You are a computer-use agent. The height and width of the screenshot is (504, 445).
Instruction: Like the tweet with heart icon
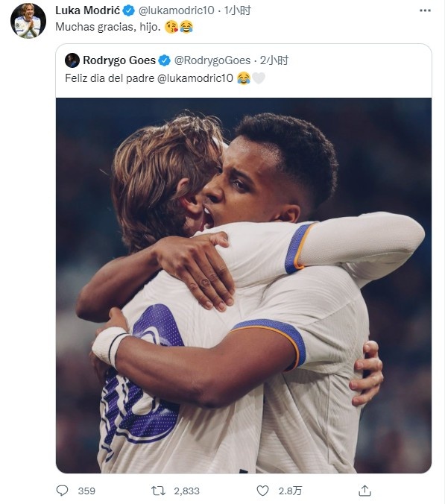click(x=262, y=491)
